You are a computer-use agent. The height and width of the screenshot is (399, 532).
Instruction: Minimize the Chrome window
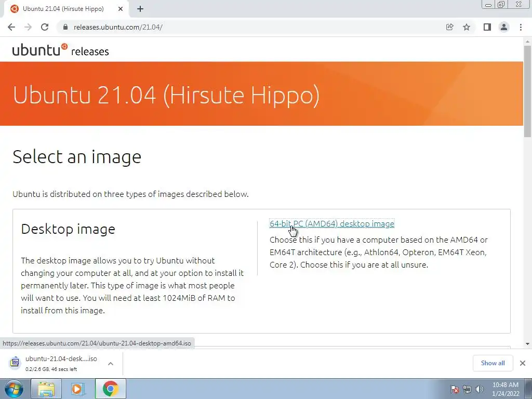pos(488,4)
